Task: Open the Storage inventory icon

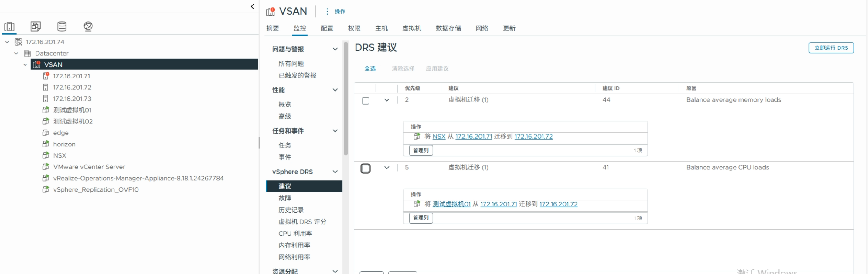Action: point(62,26)
